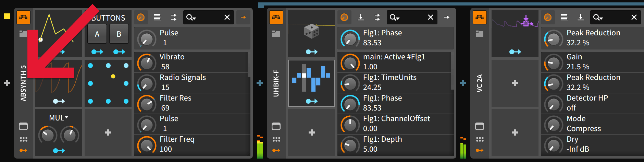Click the dice modulator's routing arrow
This screenshot has height=162, width=644.
[x=312, y=52]
